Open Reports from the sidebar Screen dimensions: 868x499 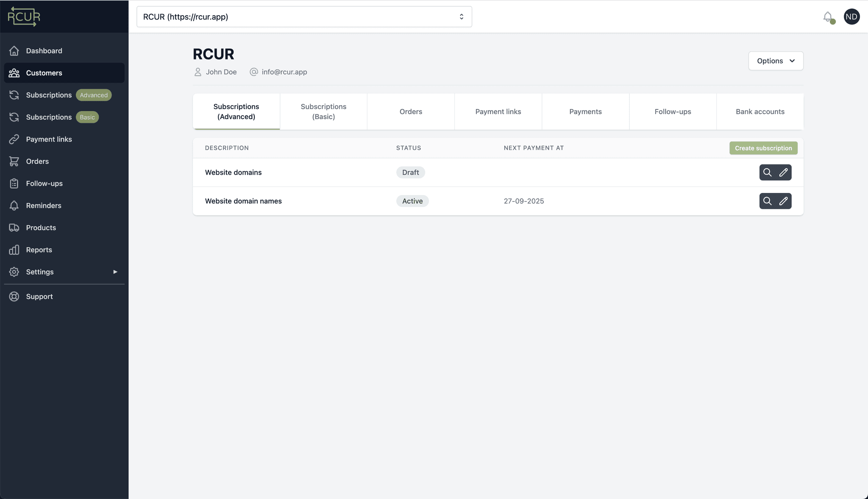coord(39,249)
